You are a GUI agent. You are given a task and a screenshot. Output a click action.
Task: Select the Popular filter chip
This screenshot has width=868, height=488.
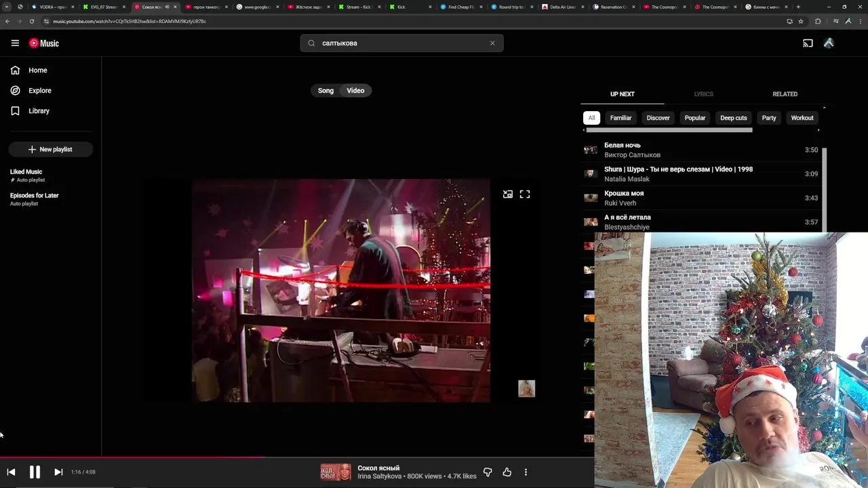point(694,118)
